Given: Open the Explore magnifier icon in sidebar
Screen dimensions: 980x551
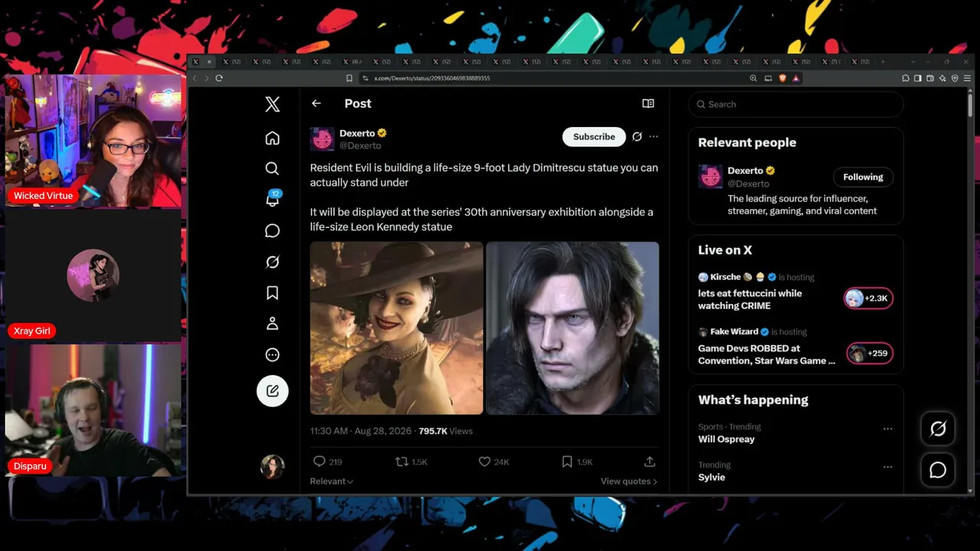Looking at the screenshot, I should [273, 168].
